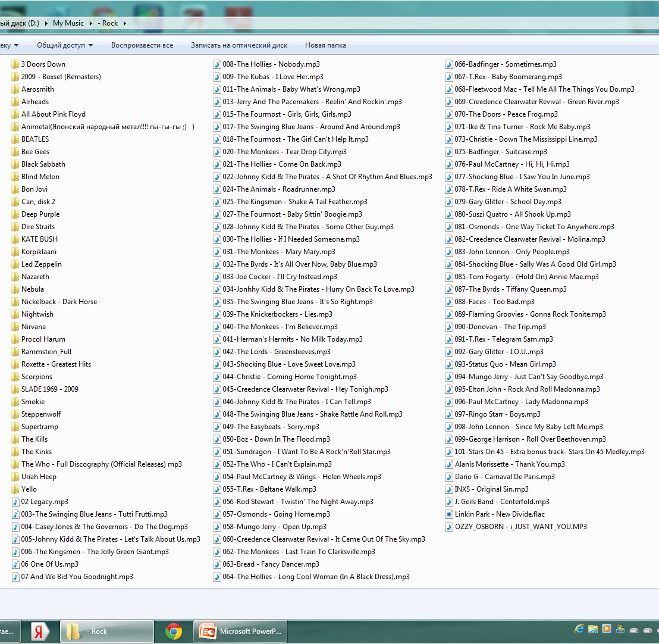The image size is (659, 644).
Task: Expand the drive D: breadcrumb arrow
Action: tap(46, 23)
